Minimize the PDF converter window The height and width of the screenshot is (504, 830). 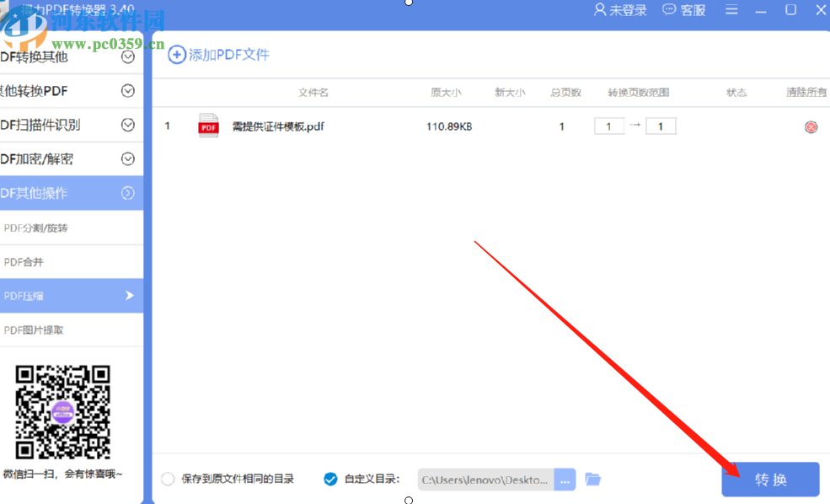tap(761, 10)
